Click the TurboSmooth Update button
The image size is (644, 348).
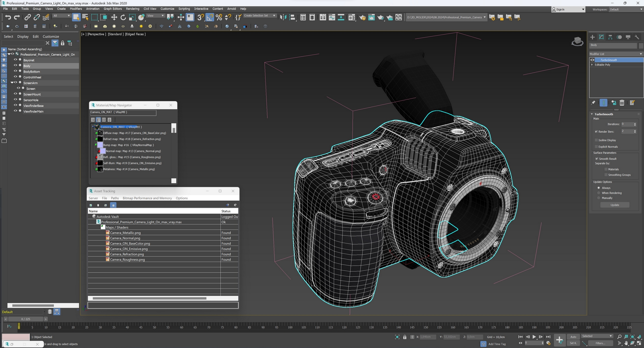(x=615, y=205)
